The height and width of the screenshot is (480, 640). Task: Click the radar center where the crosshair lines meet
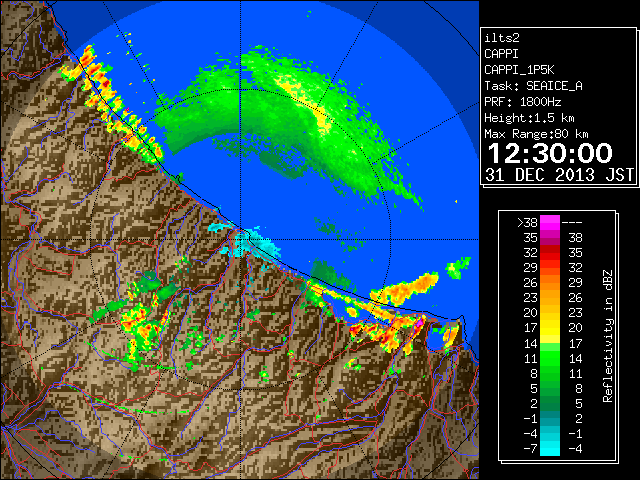tap(240, 240)
